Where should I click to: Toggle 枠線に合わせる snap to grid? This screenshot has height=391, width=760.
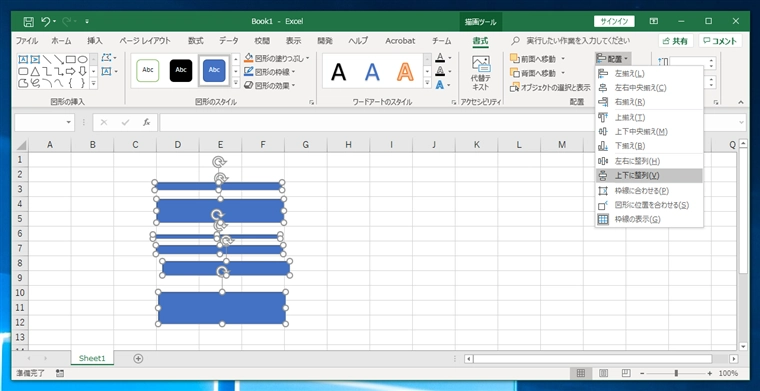pos(649,190)
